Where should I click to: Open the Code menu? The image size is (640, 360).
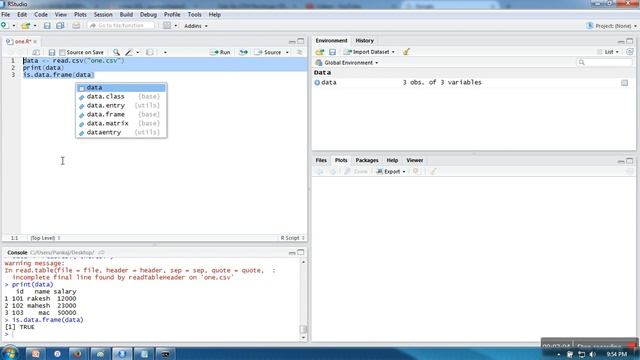[40, 15]
